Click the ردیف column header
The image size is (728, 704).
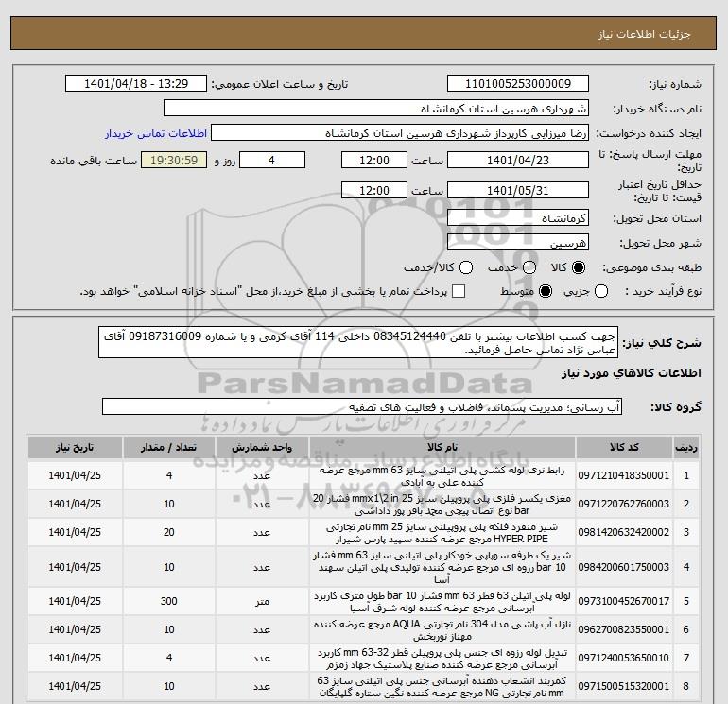(686, 447)
